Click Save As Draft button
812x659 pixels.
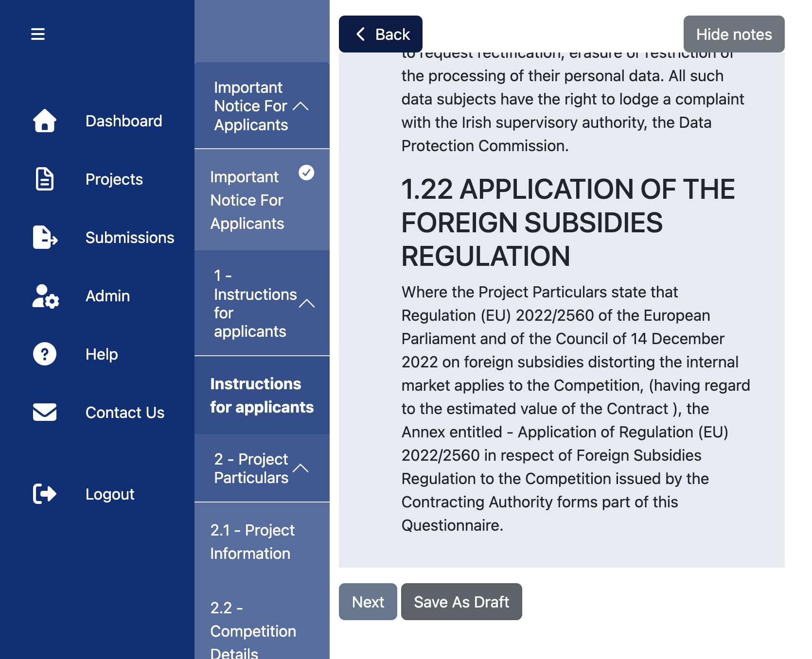click(x=461, y=602)
